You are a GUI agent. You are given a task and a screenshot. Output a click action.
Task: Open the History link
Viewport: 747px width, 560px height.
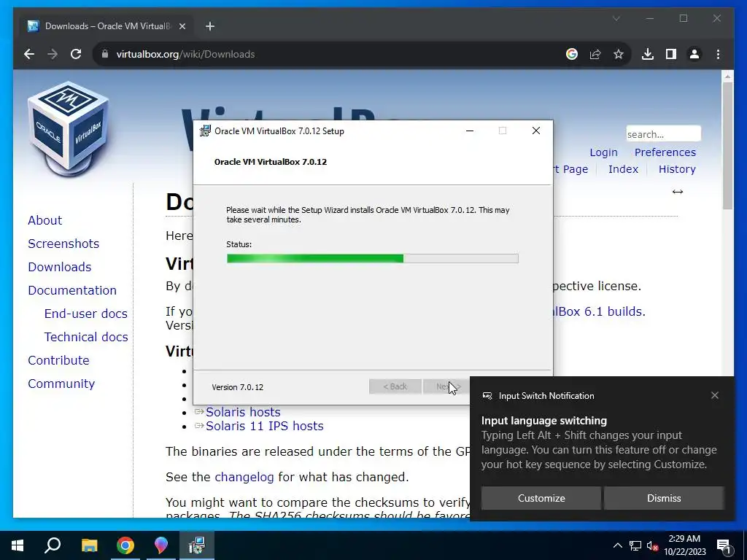click(677, 169)
